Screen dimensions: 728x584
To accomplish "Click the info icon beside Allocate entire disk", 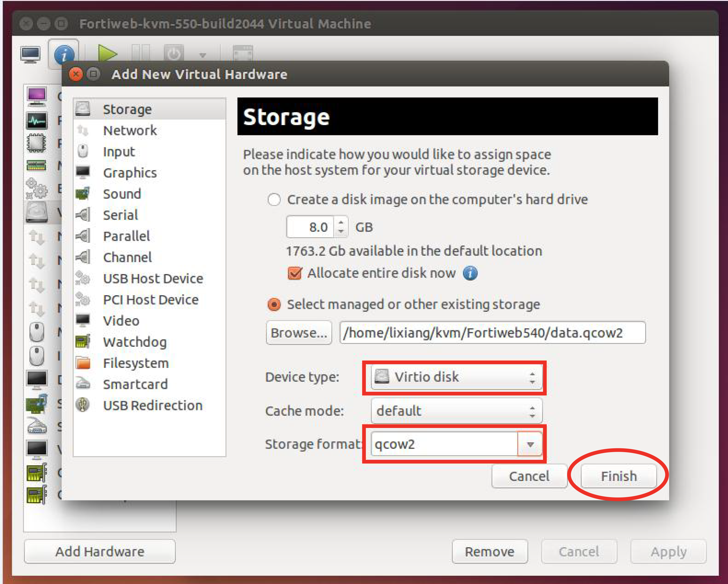I will click(x=470, y=273).
